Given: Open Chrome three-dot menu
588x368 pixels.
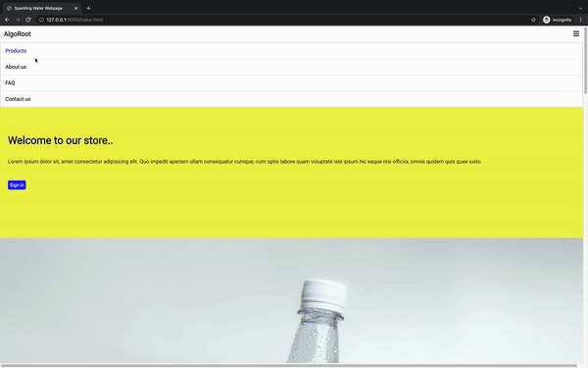Looking at the screenshot, I should [x=580, y=20].
